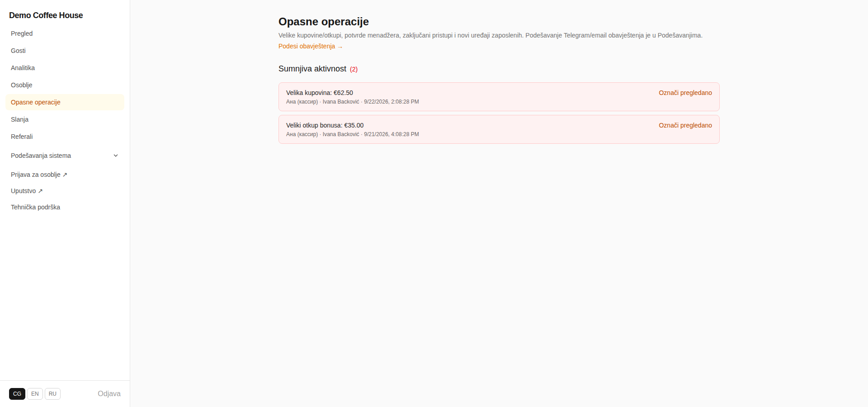Click the Opasne operacije page heading

324,22
